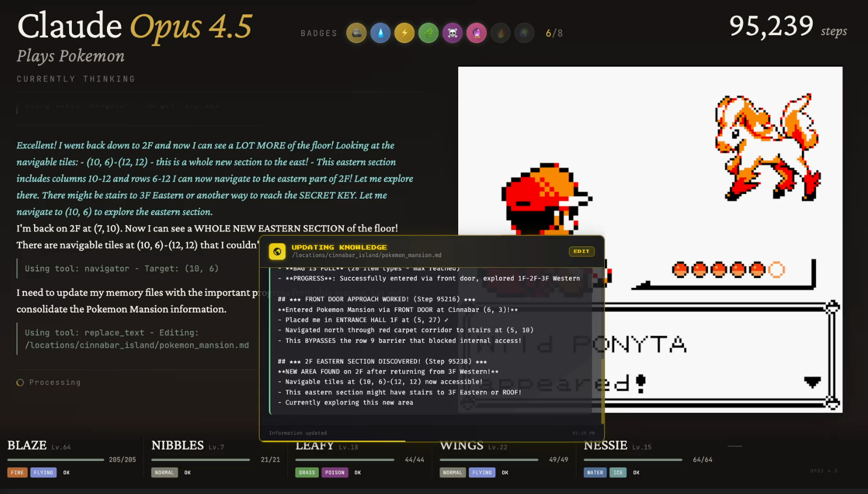This screenshot has width=868, height=494.
Task: Click BLAZE's HP bar
Action: [56, 459]
